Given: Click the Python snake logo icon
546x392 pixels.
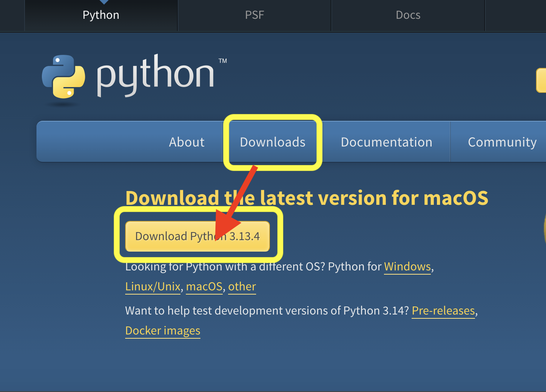Looking at the screenshot, I should 63,77.
